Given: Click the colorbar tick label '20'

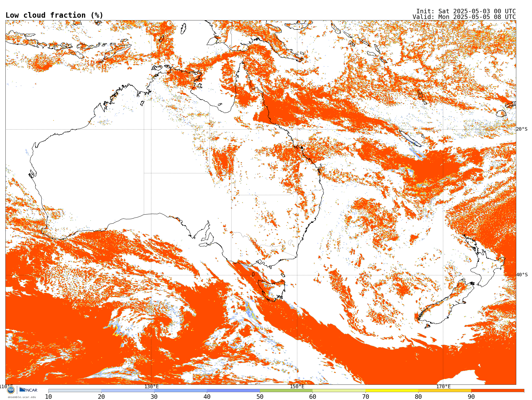Looking at the screenshot, I should 101,397.
